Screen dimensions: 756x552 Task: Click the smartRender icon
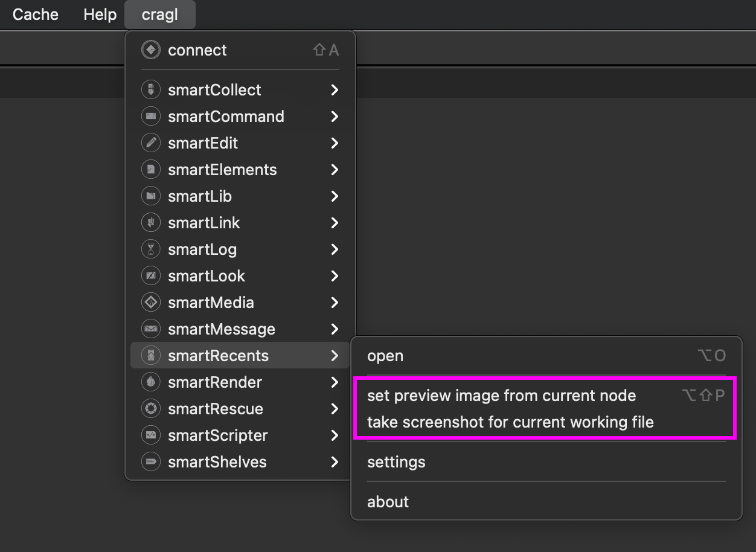(x=150, y=382)
